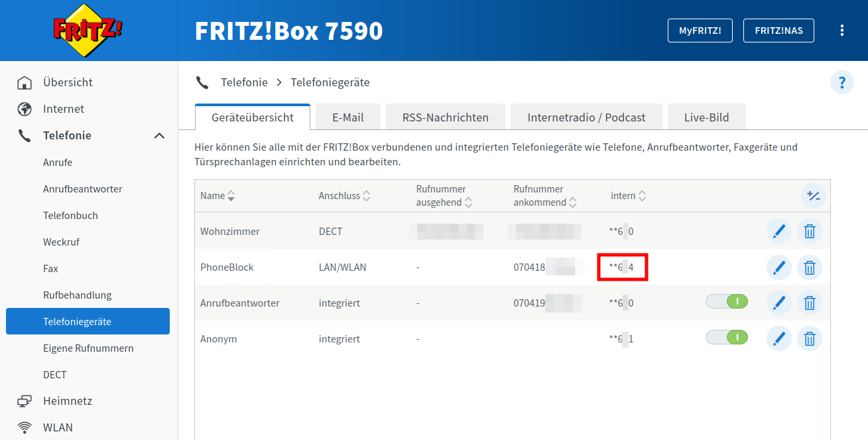The image size is (868, 440).
Task: Open the three-dot options menu
Action: coord(841,31)
